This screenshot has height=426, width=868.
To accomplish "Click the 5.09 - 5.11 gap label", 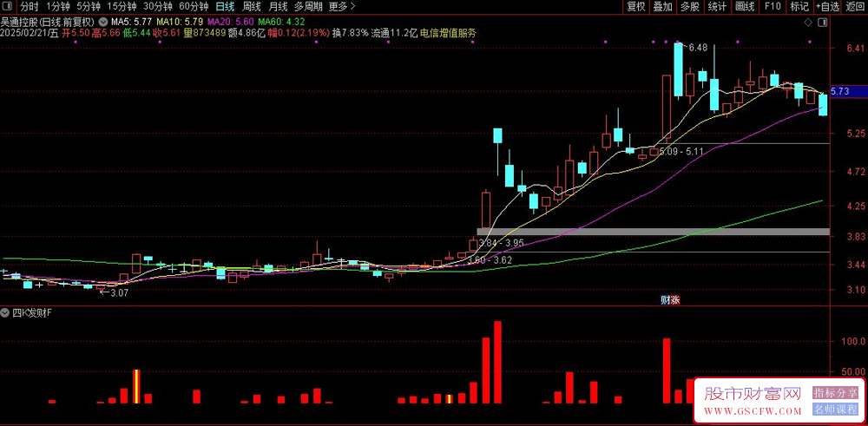I will (681, 150).
